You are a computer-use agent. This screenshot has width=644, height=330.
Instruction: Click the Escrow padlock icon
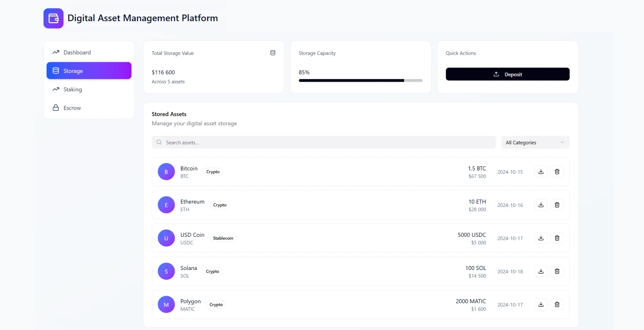55,108
